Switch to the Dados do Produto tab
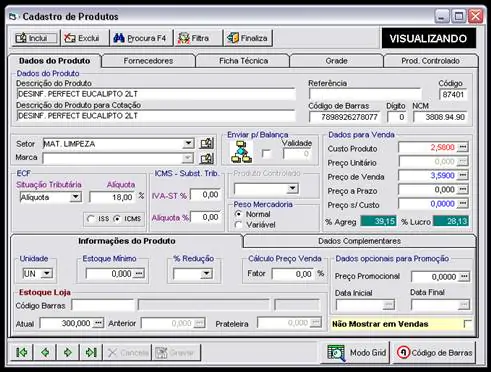The image size is (491, 372). point(55,61)
